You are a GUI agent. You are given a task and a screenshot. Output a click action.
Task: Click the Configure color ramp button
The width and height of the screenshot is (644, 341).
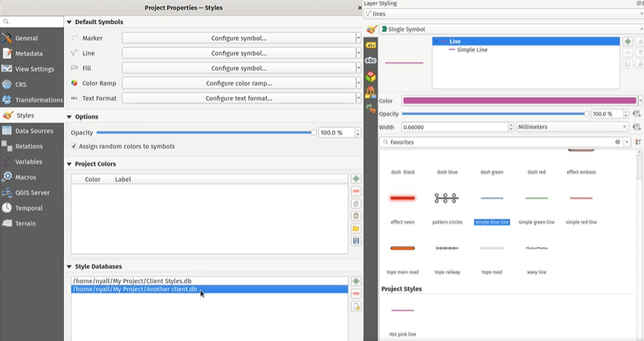[x=239, y=84]
